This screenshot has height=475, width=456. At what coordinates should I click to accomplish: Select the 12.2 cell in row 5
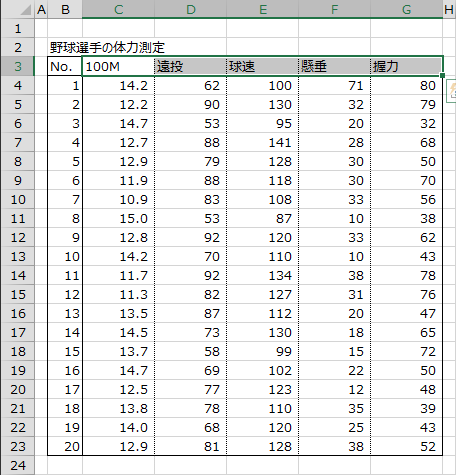tap(118, 104)
